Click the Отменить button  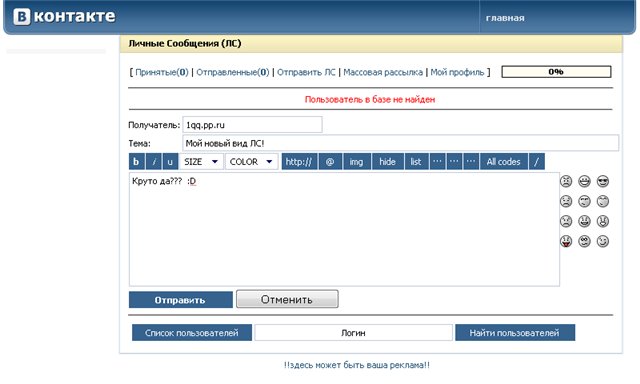tap(287, 300)
